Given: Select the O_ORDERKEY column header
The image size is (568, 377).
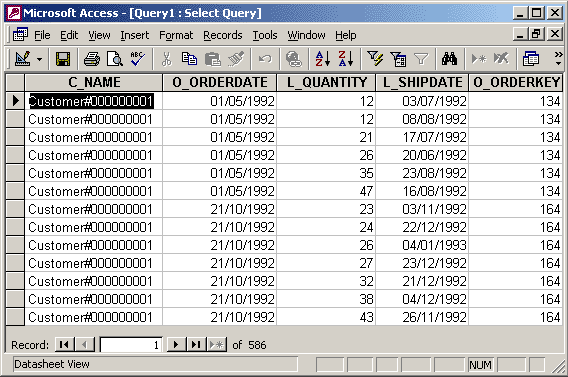Looking at the screenshot, I should tap(516, 82).
